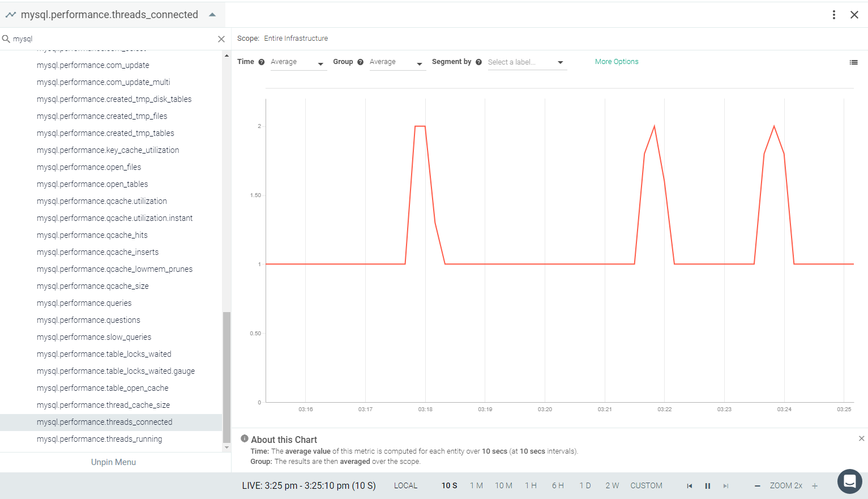Image resolution: width=868 pixels, height=499 pixels.
Task: Click the metric line-chart icon in title
Action: 10,15
